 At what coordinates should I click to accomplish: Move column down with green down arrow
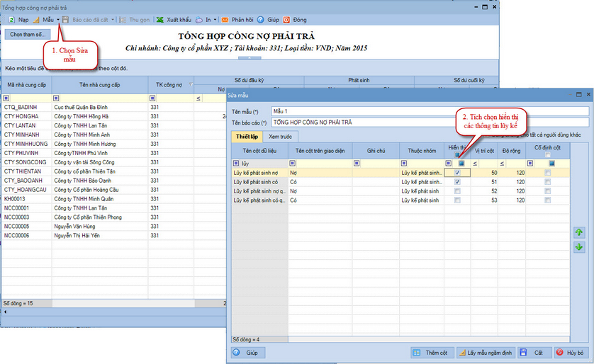pyautogui.click(x=579, y=247)
